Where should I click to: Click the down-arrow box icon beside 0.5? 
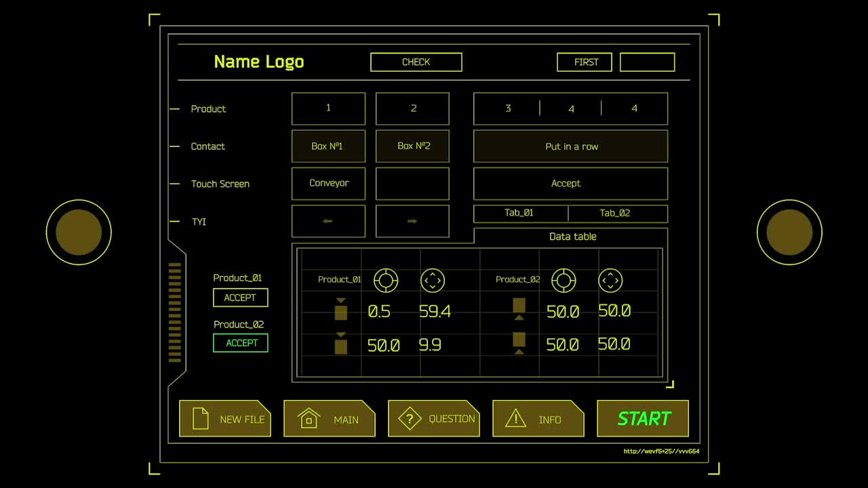click(x=341, y=309)
